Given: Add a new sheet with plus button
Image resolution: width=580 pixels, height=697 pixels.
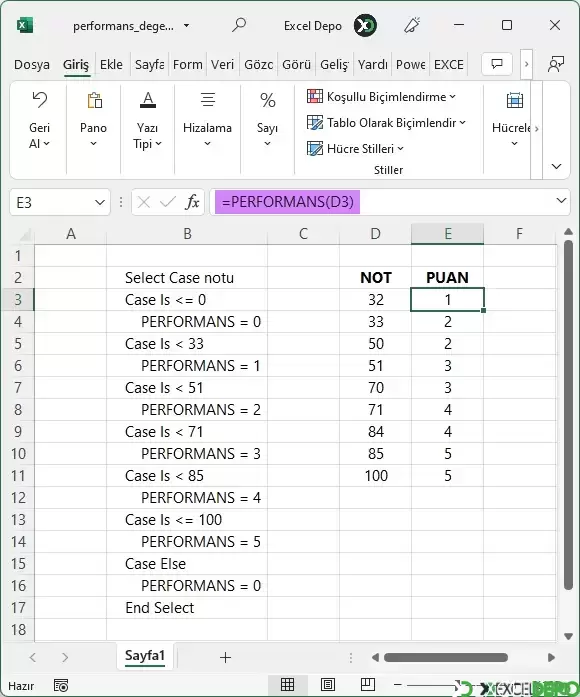Looking at the screenshot, I should click(x=225, y=657).
